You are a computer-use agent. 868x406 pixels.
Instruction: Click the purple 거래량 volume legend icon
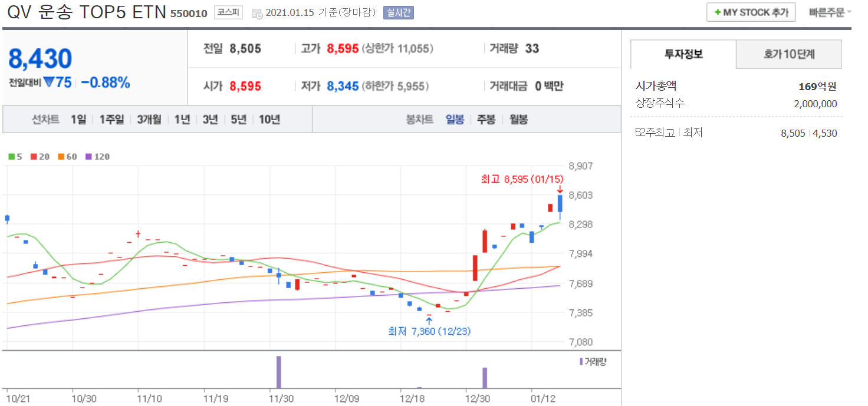(x=581, y=361)
